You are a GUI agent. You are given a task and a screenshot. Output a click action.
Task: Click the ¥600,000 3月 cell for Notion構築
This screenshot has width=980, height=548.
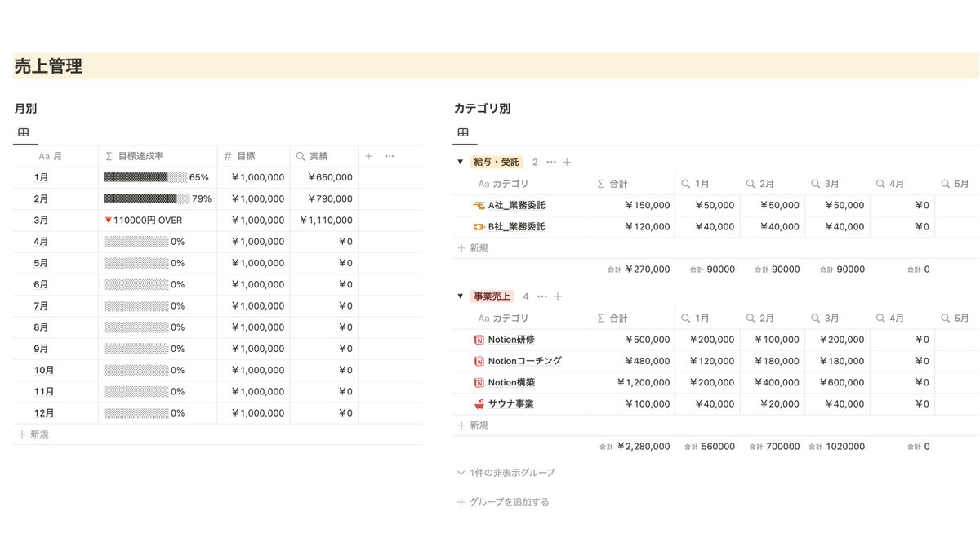837,382
